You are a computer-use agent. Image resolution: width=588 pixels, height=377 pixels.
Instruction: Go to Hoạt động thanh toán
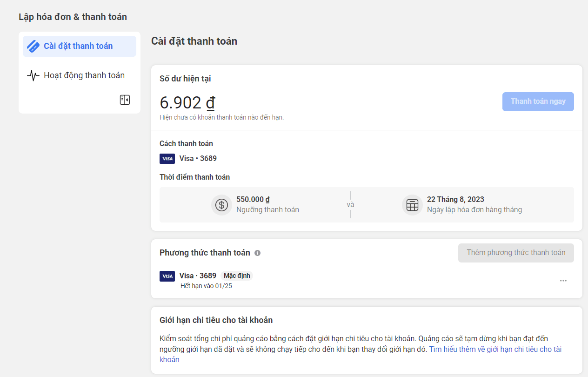80,75
